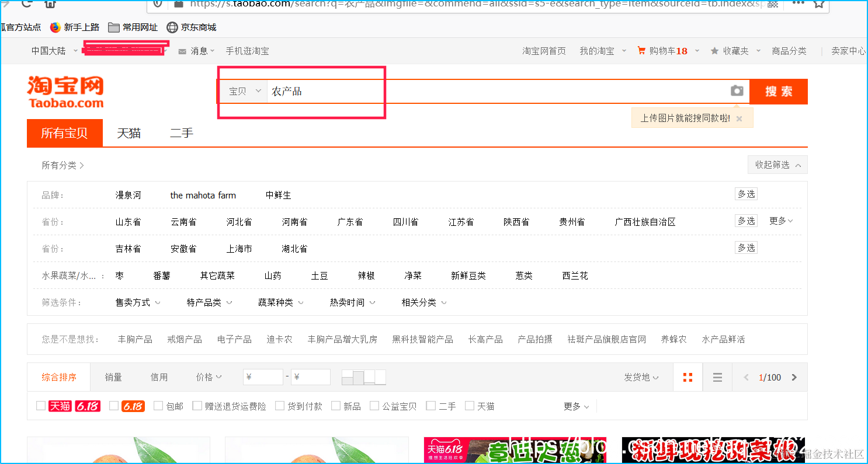Click the next page arrow
Screen dimensions: 868x464
(794, 377)
